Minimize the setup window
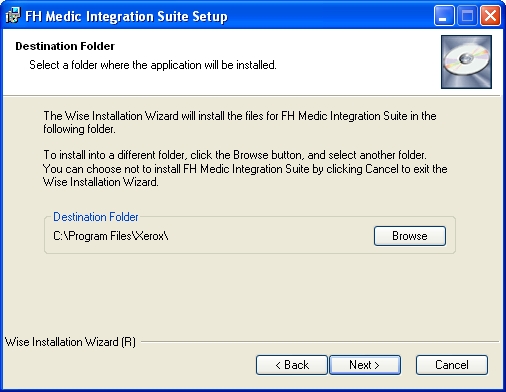 point(444,16)
